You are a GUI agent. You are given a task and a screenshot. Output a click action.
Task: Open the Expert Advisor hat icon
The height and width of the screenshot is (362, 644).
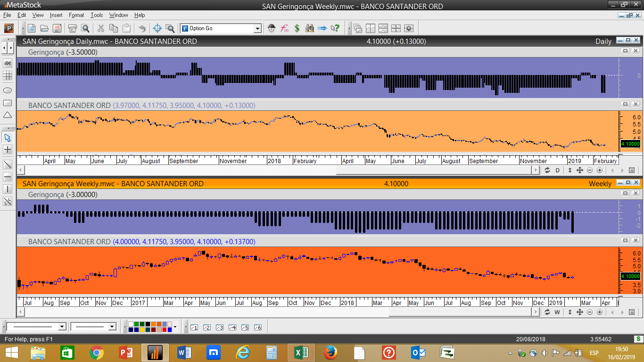[271, 28]
